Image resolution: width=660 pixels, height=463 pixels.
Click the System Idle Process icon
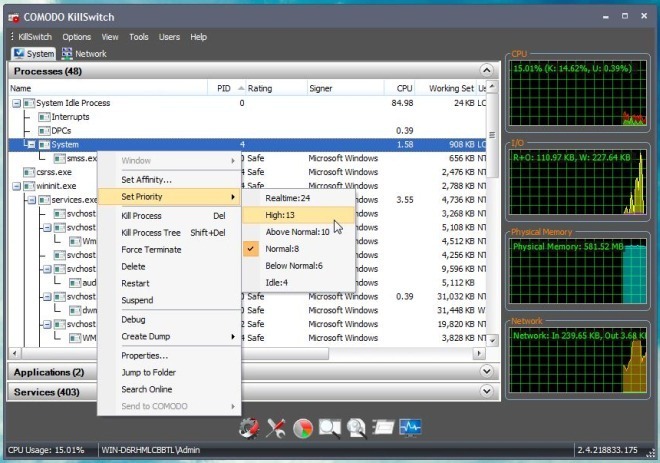[x=29, y=103]
